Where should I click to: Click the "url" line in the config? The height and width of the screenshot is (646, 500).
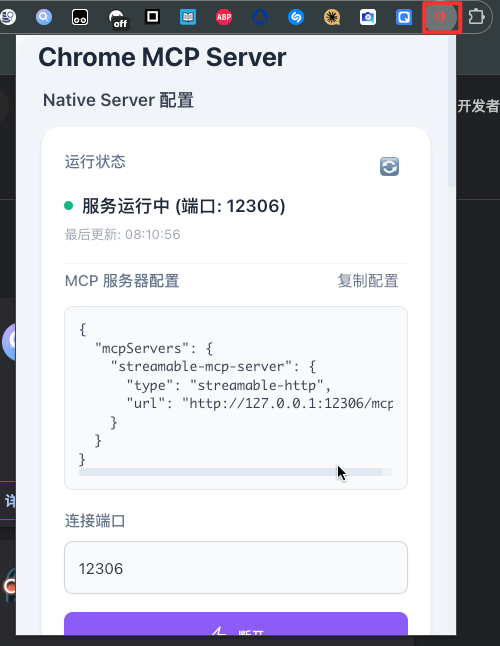260,403
